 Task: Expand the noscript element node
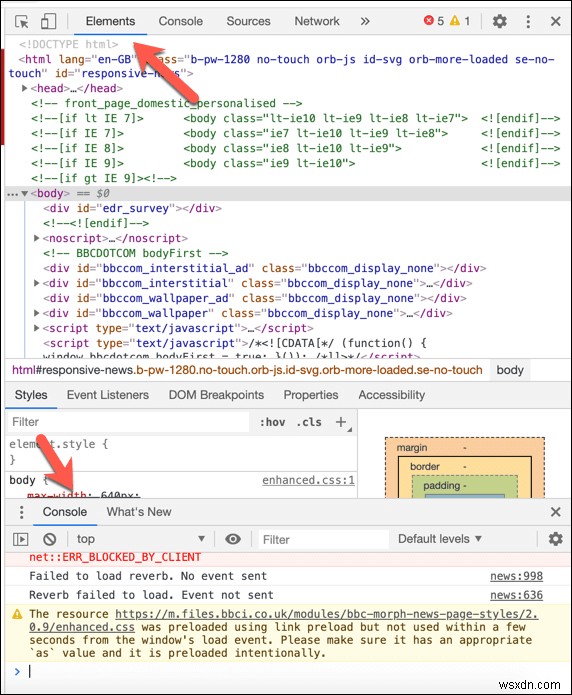click(37, 238)
